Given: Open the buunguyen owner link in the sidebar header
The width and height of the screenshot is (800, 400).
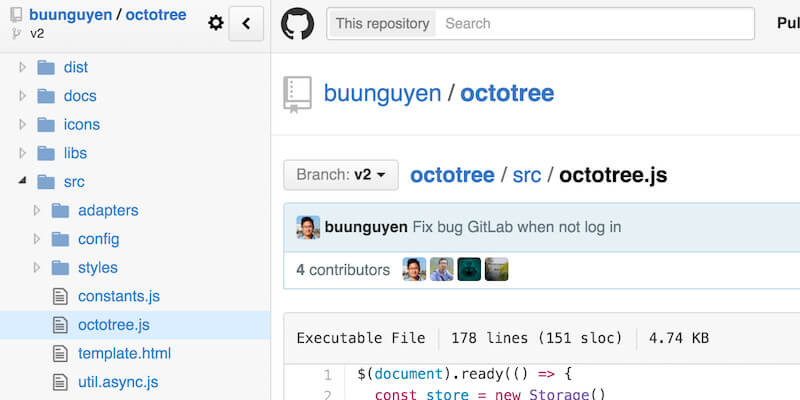Looking at the screenshot, I should tap(70, 15).
